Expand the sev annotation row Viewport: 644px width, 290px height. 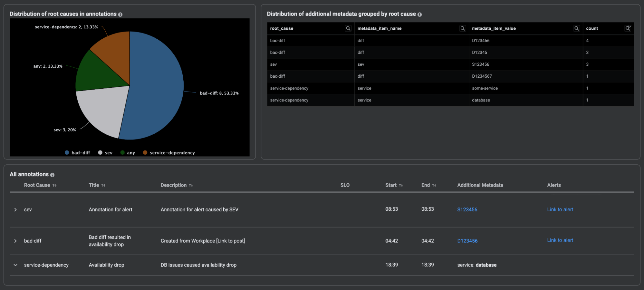coord(15,209)
